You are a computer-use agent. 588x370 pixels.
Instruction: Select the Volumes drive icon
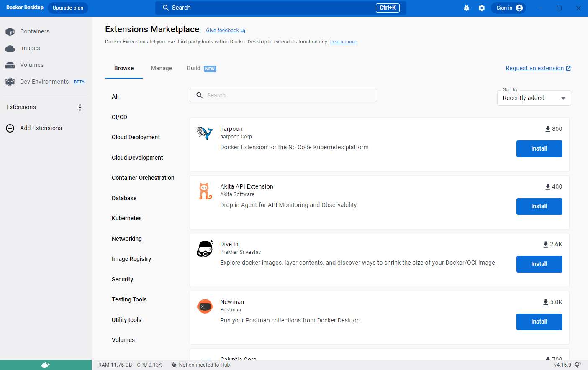(x=10, y=65)
